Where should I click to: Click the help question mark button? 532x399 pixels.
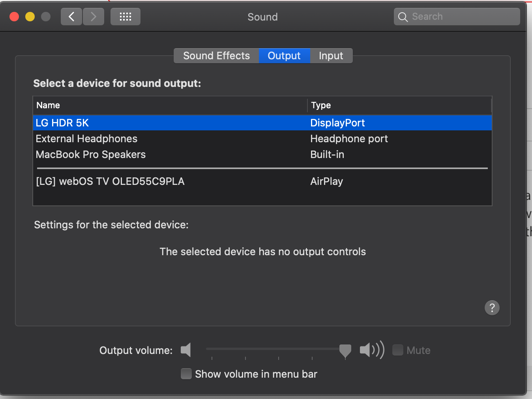(492, 307)
